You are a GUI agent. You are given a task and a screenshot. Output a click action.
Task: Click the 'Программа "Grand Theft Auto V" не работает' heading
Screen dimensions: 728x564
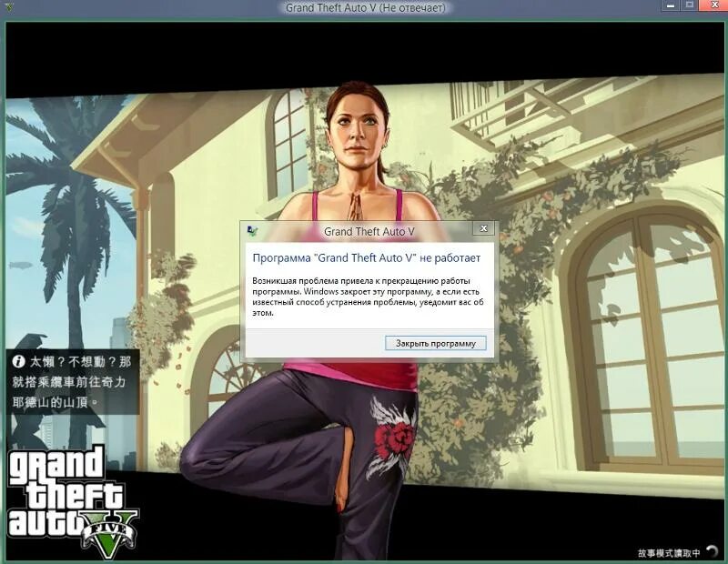(x=367, y=258)
